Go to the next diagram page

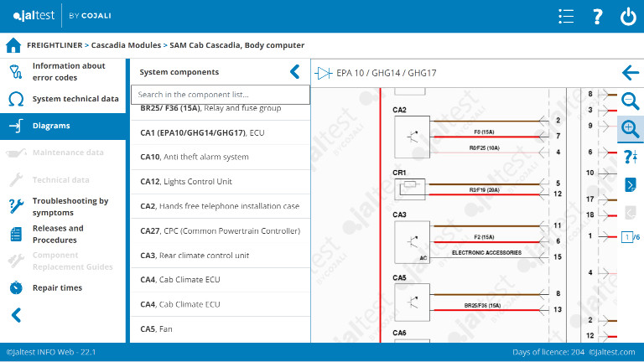631,184
